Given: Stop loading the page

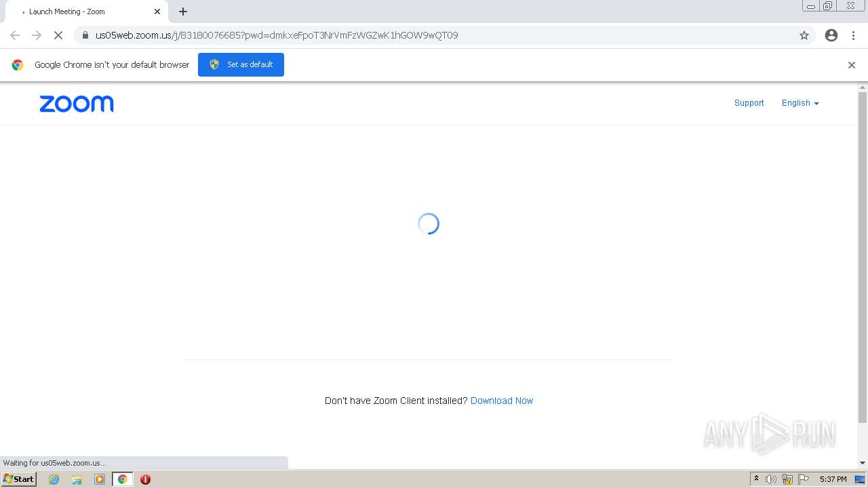Looking at the screenshot, I should [x=58, y=35].
